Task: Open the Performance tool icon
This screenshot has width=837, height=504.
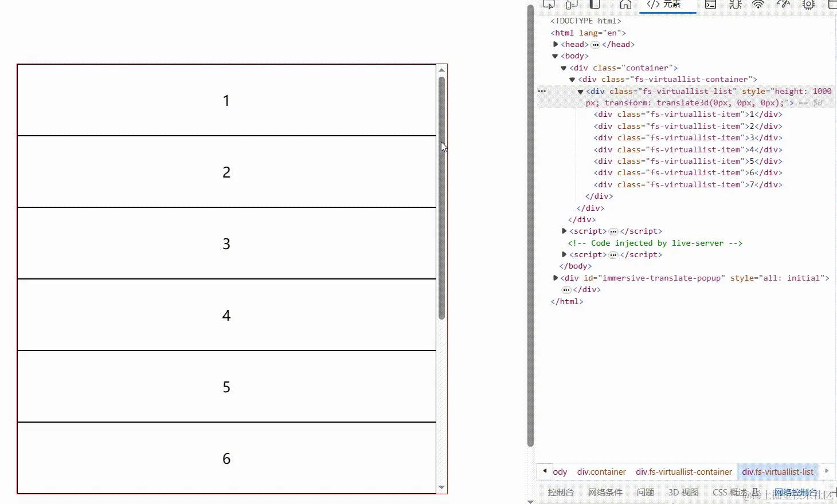Action: pos(783,5)
